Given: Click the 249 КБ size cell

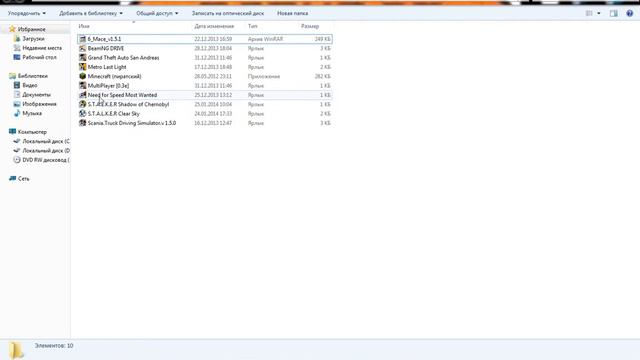Looking at the screenshot, I should point(322,39).
